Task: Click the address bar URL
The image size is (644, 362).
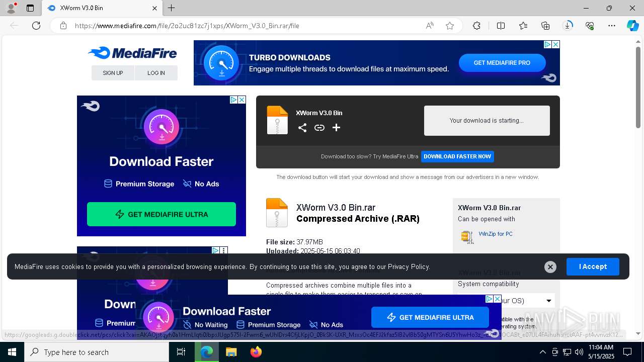Action: pyautogui.click(x=187, y=26)
